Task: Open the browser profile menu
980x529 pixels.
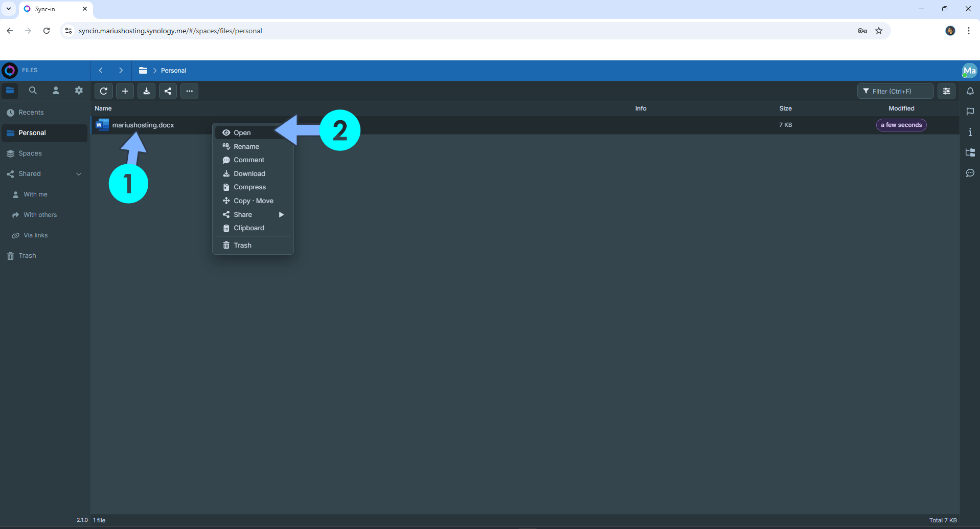Action: point(950,31)
